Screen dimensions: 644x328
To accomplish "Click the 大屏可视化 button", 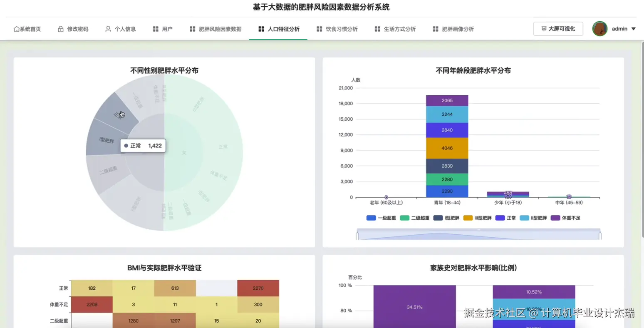I will [558, 28].
